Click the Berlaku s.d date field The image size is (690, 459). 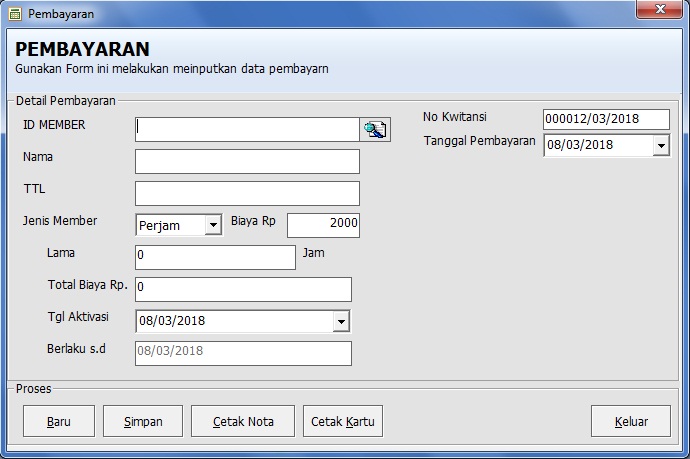click(243, 353)
